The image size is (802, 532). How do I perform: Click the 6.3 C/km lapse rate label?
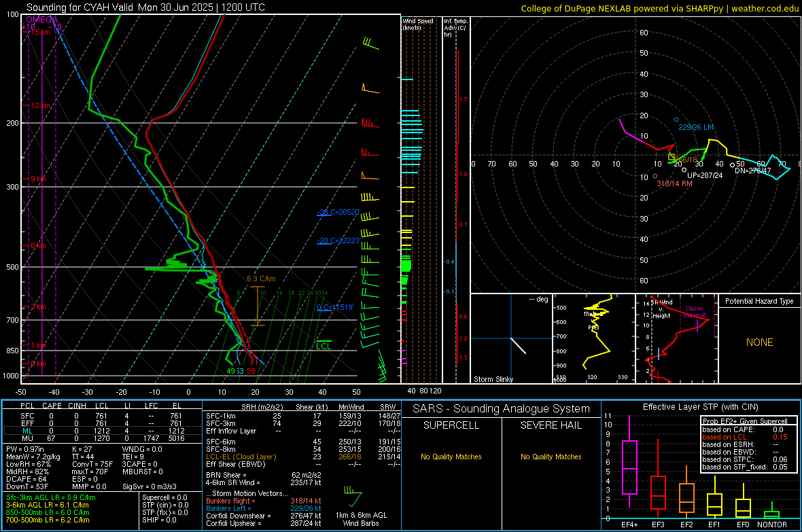point(261,279)
